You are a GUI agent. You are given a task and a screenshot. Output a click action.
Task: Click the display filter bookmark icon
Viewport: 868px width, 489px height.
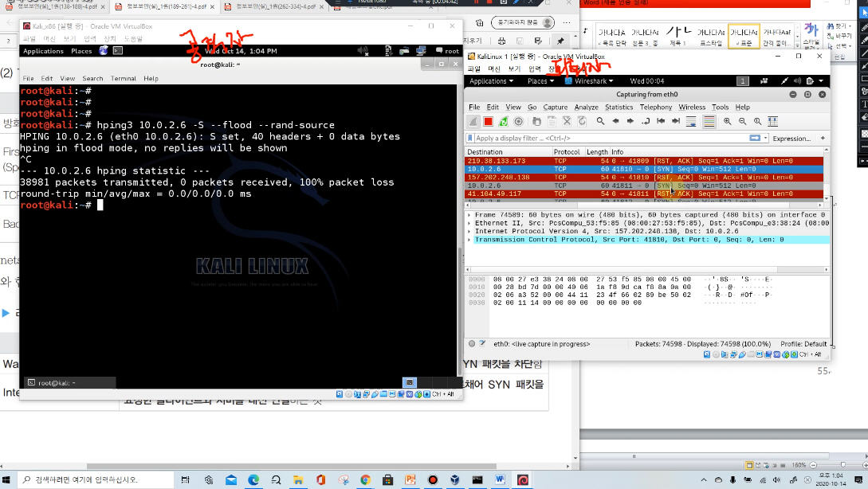click(470, 139)
